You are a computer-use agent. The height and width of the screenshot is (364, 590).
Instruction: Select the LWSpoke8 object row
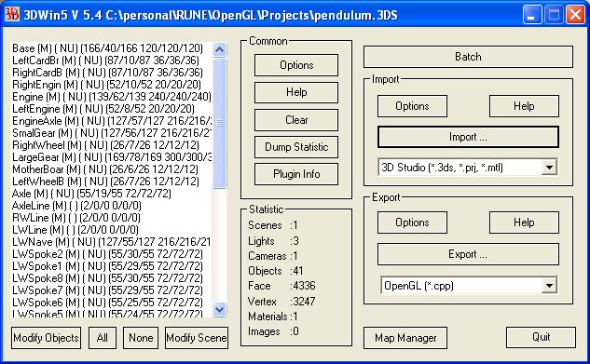click(x=111, y=278)
